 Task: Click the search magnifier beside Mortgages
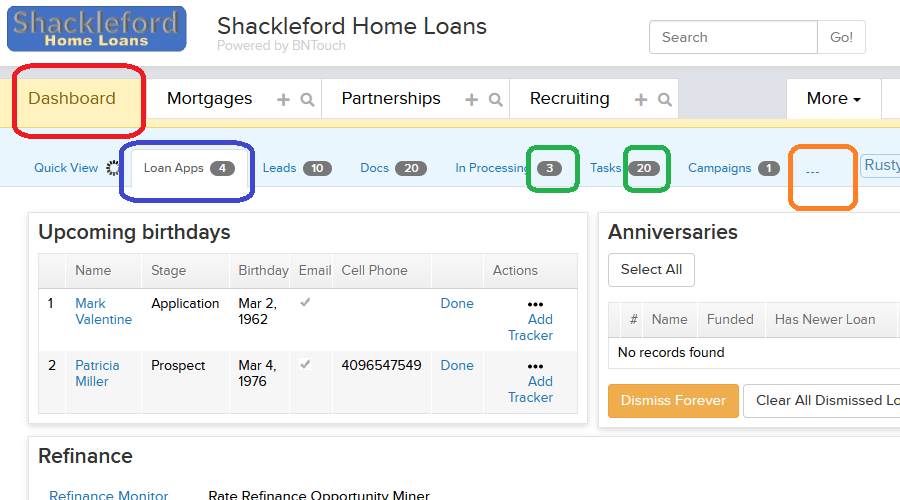tap(307, 100)
